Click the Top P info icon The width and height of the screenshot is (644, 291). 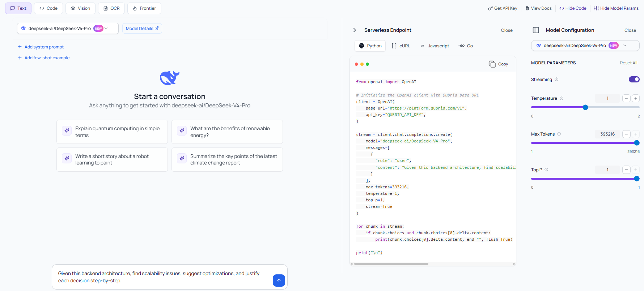coord(546,170)
